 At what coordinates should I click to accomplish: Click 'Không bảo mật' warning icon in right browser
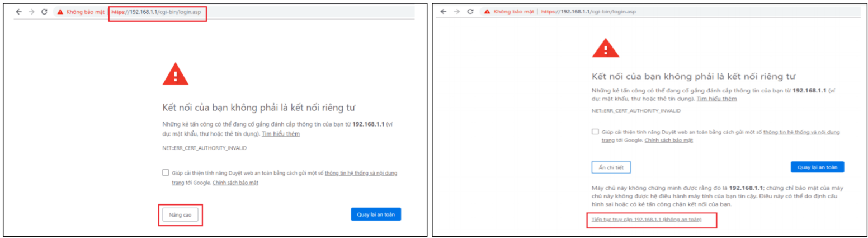tap(487, 11)
